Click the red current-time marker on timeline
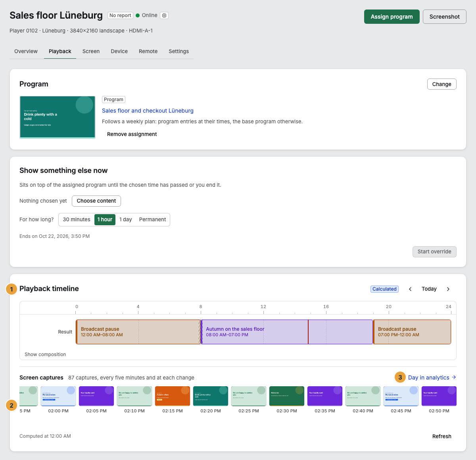Image resolution: width=476 pixels, height=460 pixels. click(x=308, y=332)
